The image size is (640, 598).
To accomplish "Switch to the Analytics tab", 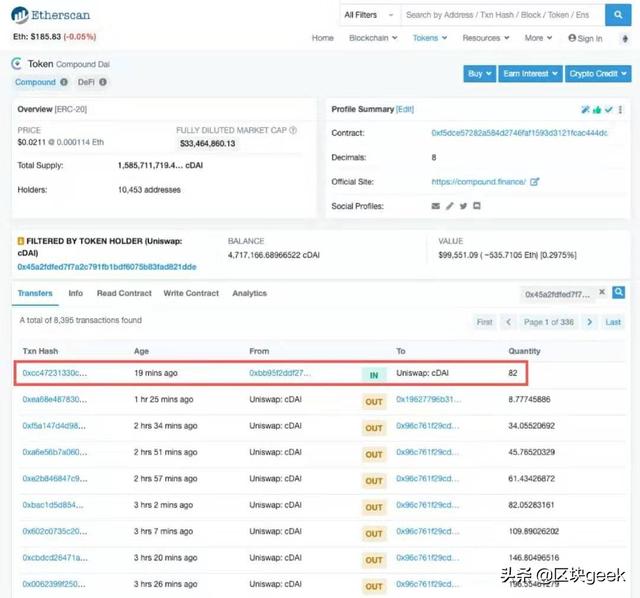I will [x=249, y=293].
